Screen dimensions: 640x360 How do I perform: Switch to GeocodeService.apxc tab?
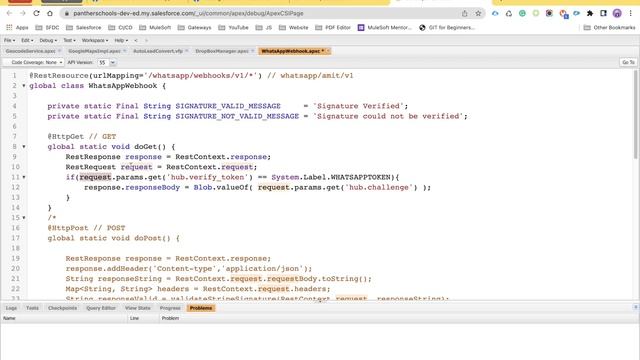coord(31,51)
